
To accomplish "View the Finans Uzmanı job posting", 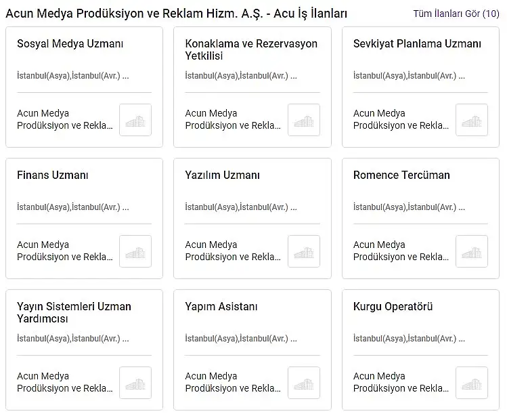I will click(53, 175).
